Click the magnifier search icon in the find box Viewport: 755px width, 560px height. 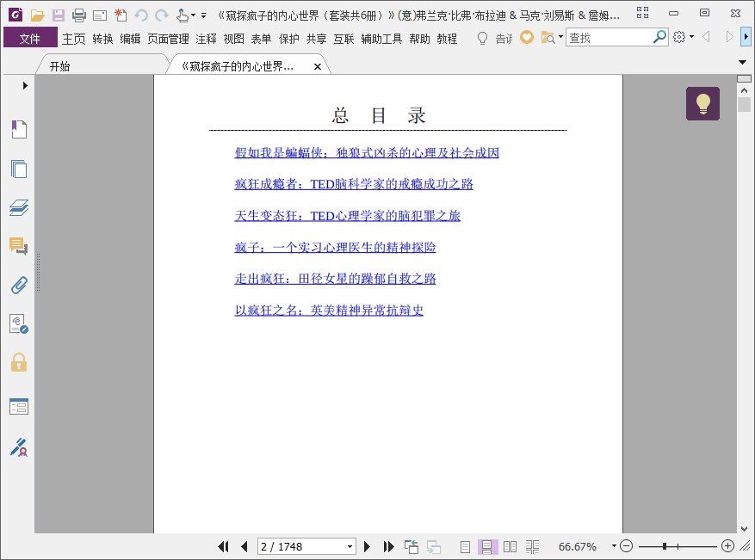[x=659, y=37]
